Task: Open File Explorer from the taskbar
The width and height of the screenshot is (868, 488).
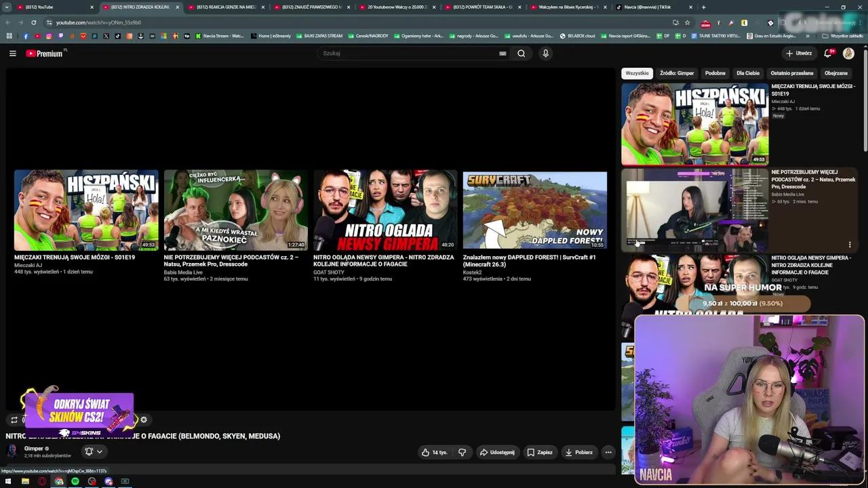Action: 25,482
